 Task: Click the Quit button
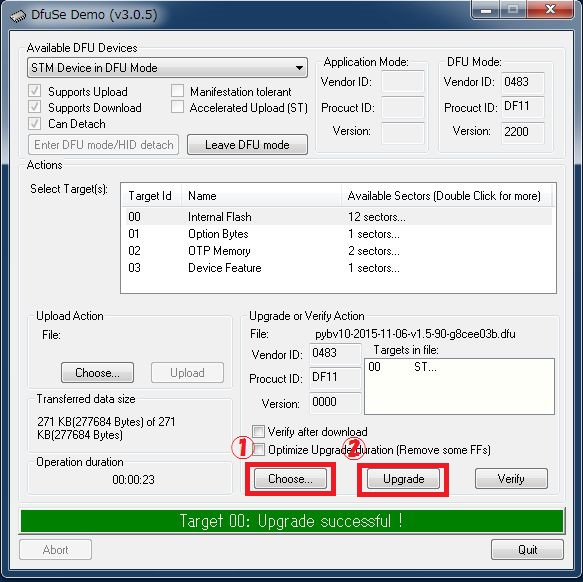pyautogui.click(x=527, y=550)
